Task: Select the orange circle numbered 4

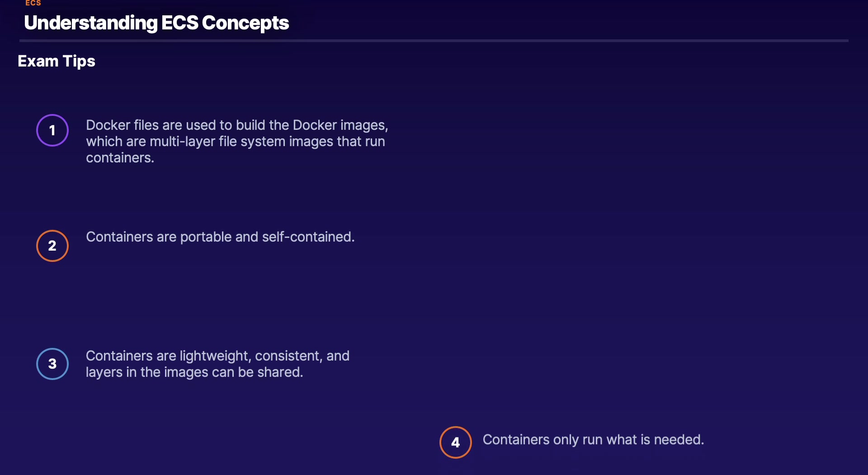Action: [455, 442]
